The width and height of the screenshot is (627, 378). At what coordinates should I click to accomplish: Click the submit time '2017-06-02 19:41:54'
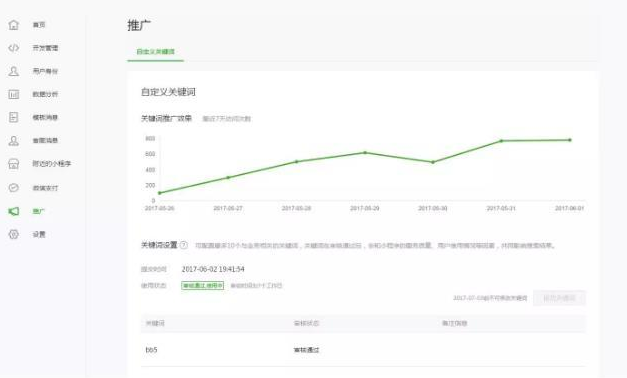click(213, 269)
